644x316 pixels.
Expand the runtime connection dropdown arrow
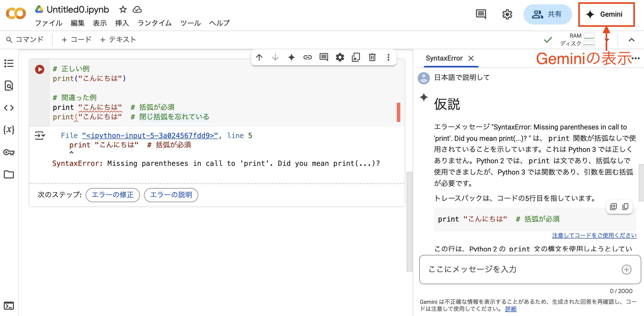[x=607, y=40]
